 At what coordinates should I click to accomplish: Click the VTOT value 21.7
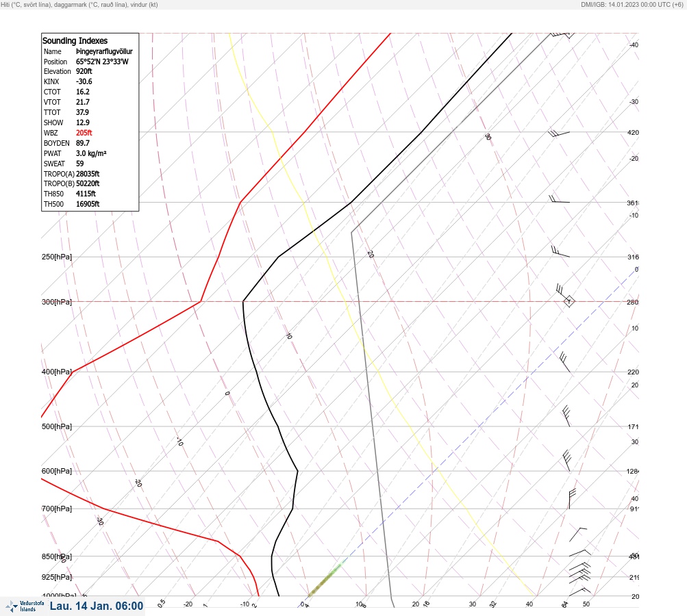click(x=83, y=102)
